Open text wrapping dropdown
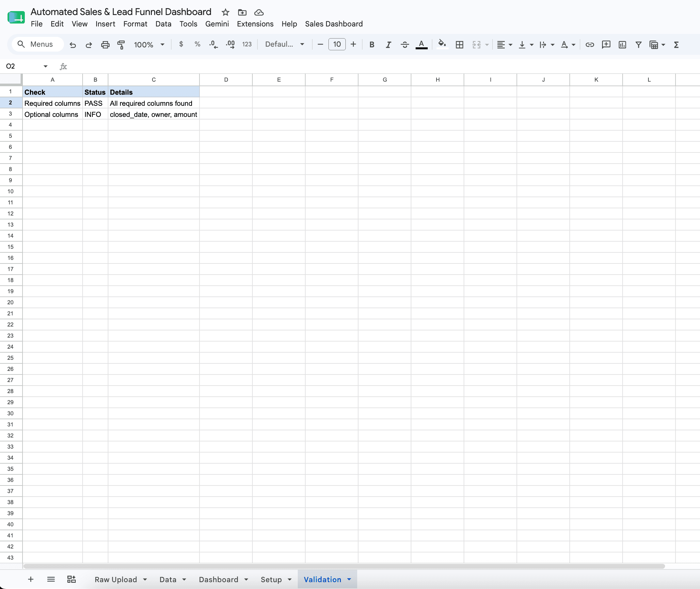 547,44
